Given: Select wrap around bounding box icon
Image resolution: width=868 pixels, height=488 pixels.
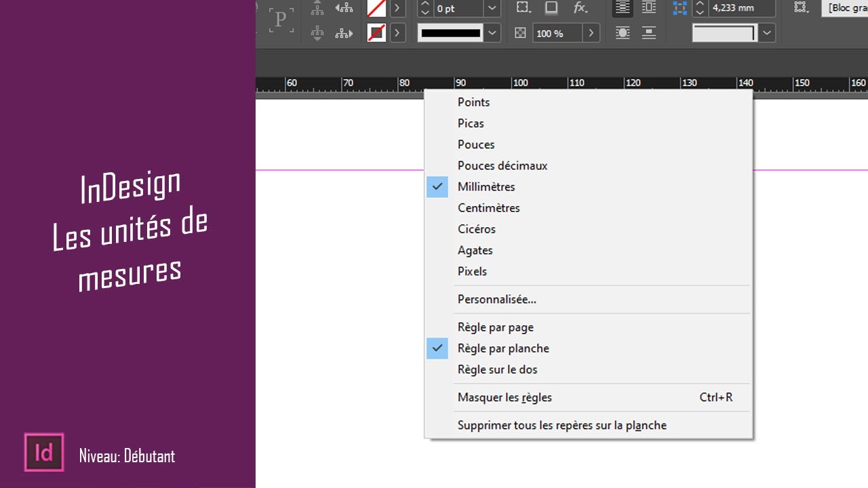Looking at the screenshot, I should [649, 7].
